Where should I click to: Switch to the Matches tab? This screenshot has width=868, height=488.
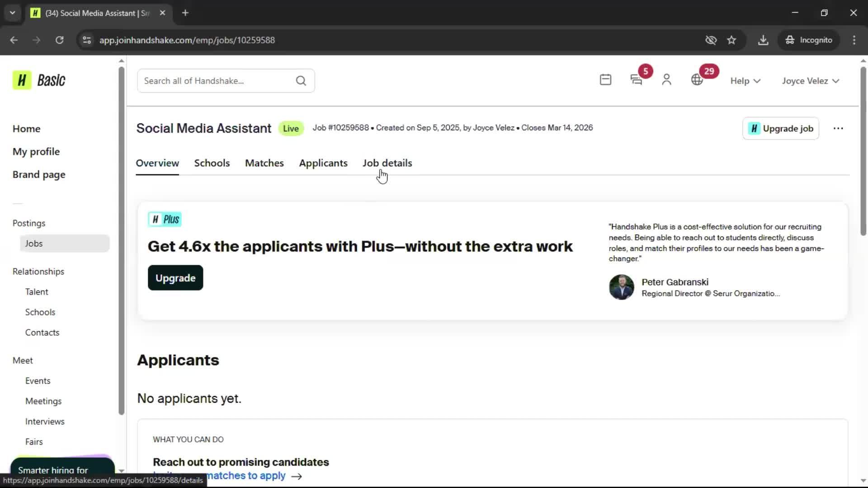click(264, 163)
